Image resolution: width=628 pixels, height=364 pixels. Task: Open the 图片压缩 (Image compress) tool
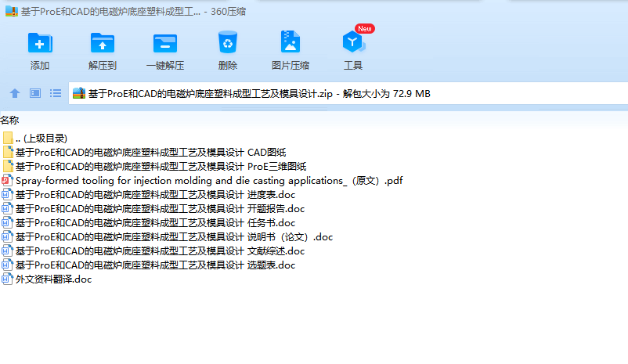click(291, 41)
